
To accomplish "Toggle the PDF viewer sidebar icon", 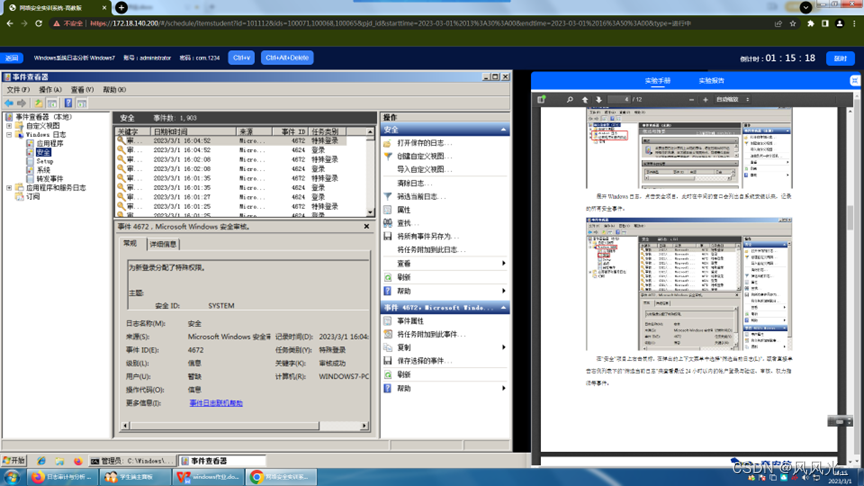I will pos(541,99).
